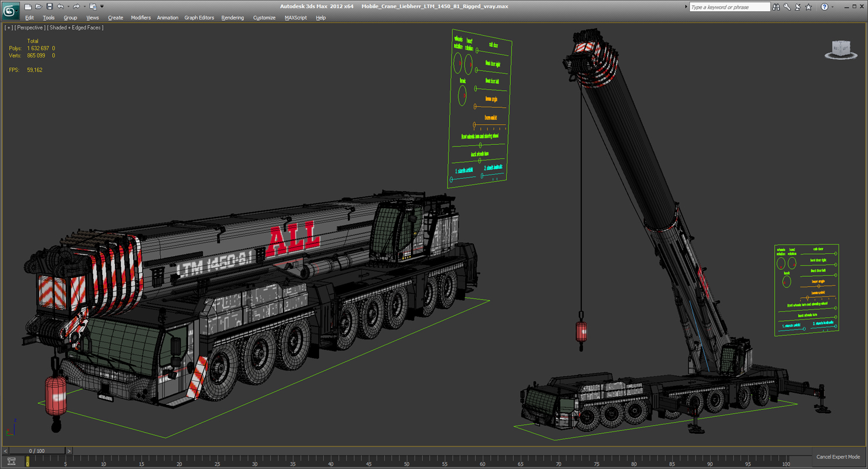Open the Group menu
Image resolution: width=868 pixels, height=469 pixels.
[x=70, y=18]
